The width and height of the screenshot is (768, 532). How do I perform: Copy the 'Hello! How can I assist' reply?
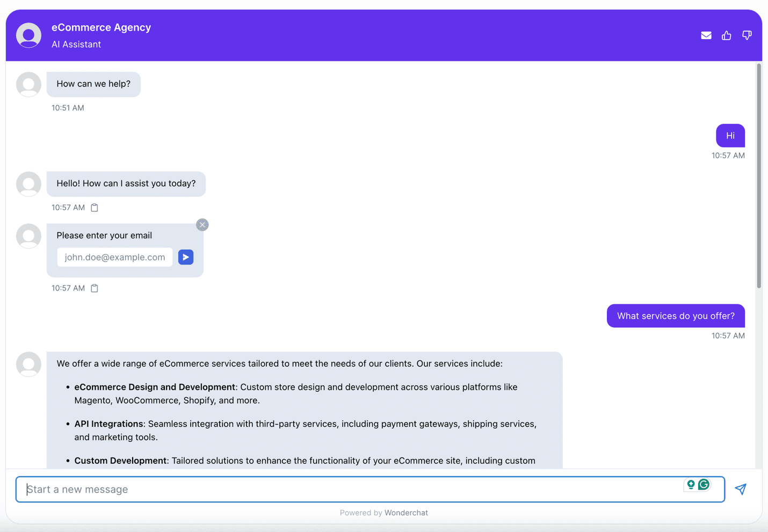coord(94,207)
